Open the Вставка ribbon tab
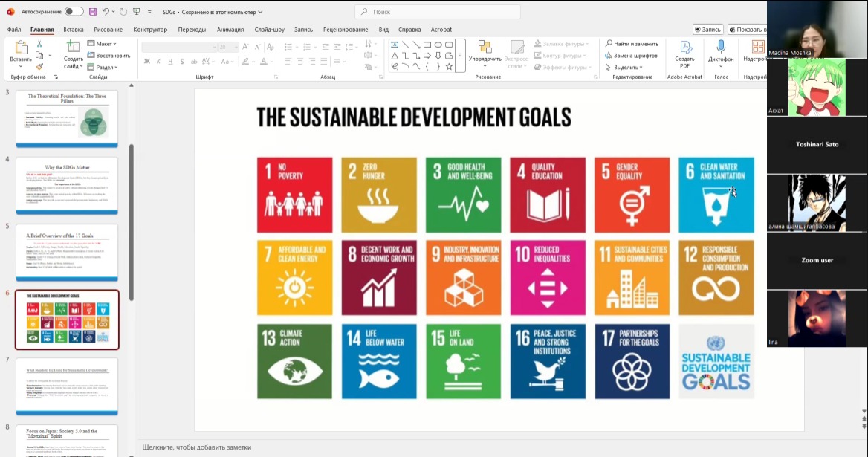The width and height of the screenshot is (868, 457). click(74, 30)
